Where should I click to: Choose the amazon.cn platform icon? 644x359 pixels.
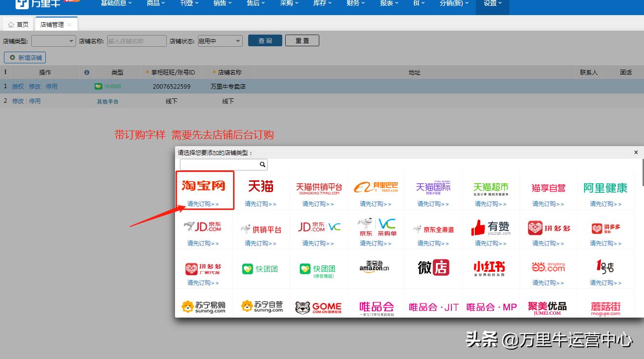375,267
